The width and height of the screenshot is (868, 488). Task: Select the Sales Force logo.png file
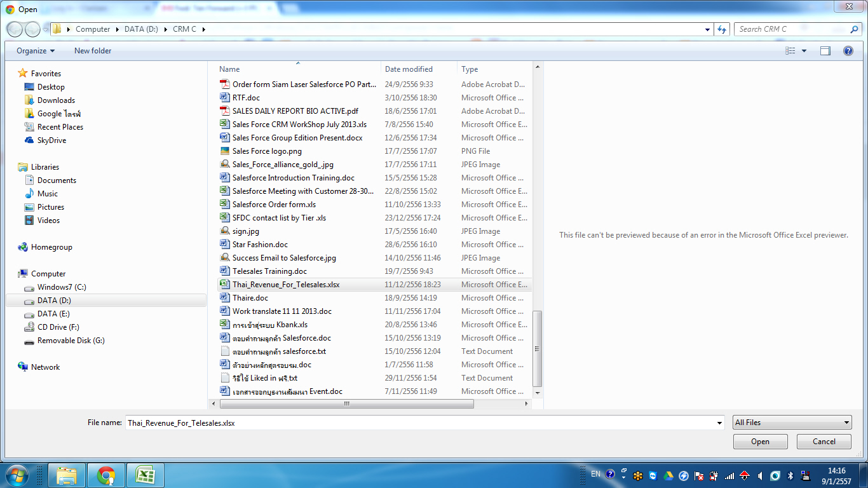click(267, 151)
